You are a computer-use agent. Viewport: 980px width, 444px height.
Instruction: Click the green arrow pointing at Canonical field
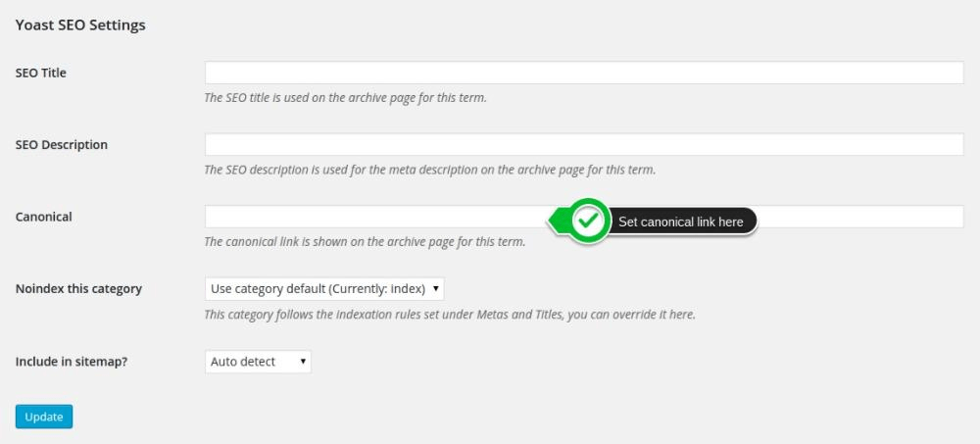click(x=557, y=222)
